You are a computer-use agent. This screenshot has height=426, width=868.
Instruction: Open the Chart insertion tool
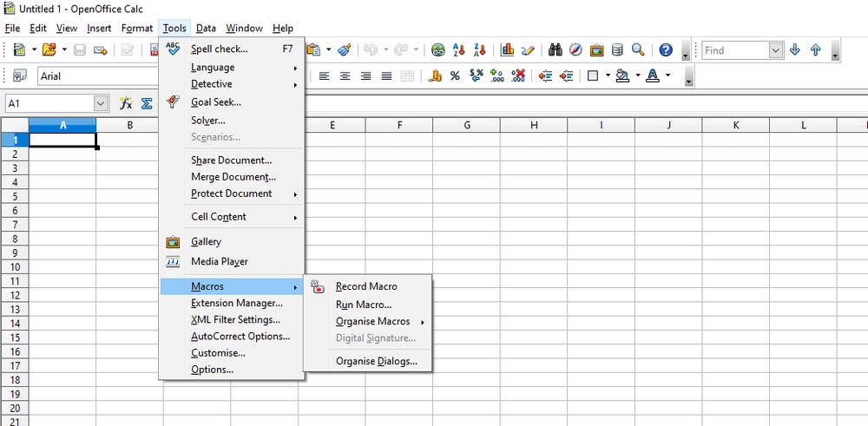pyautogui.click(x=508, y=50)
